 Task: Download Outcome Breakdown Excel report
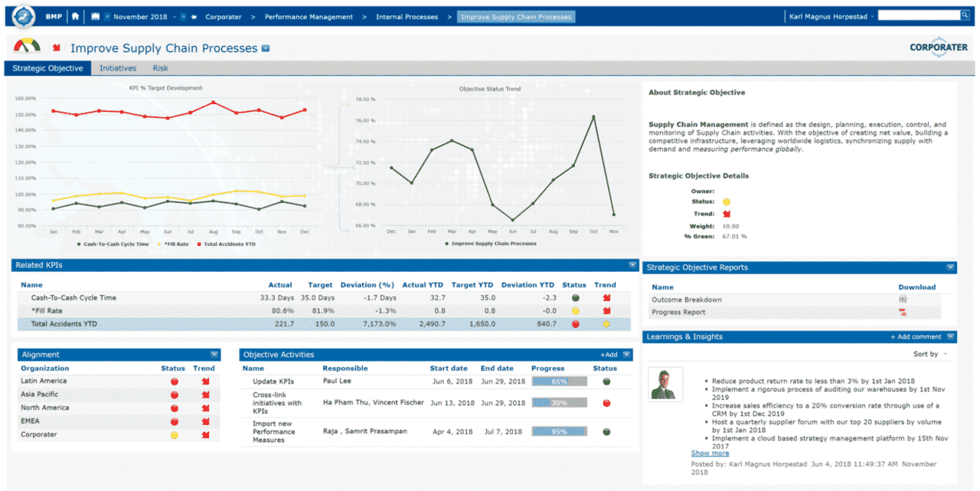[903, 300]
